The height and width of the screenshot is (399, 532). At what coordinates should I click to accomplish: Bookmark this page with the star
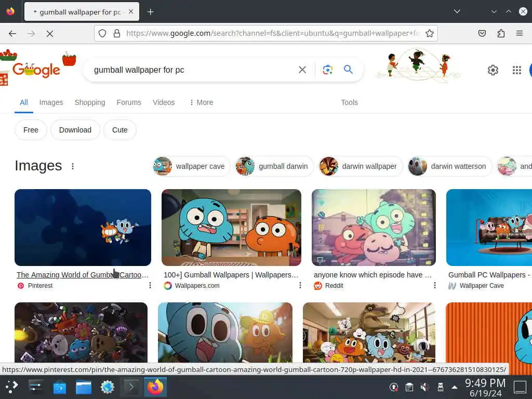(x=430, y=33)
